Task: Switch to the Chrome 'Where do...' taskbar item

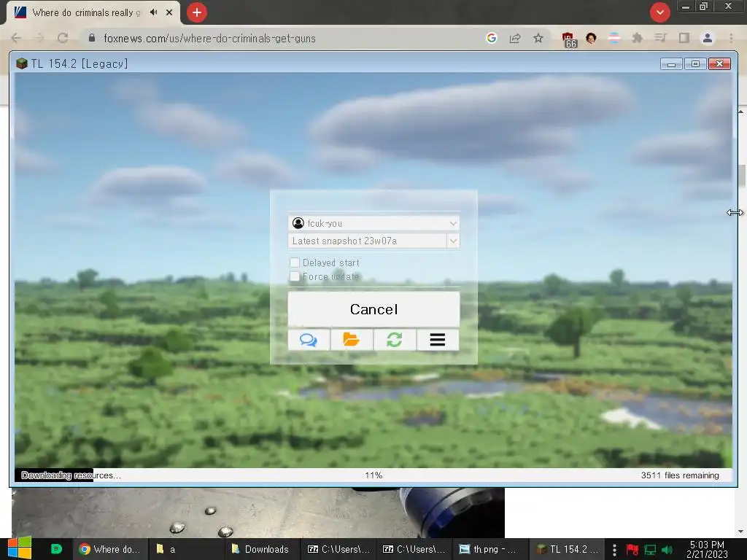Action: click(109, 549)
